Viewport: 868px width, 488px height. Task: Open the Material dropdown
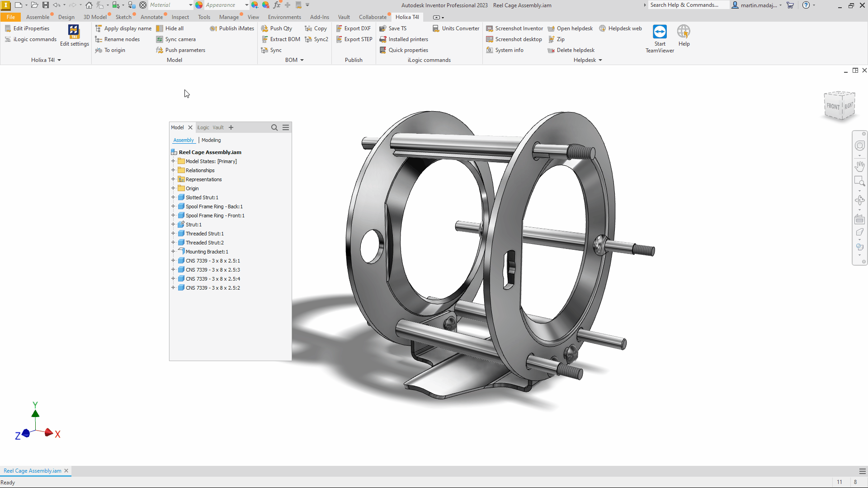click(190, 5)
